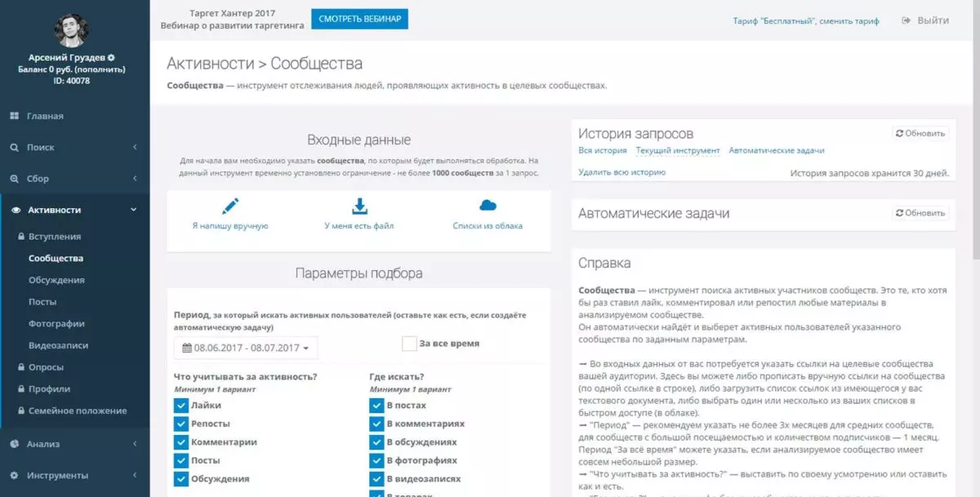The image size is (980, 497).
Task: Click the У меня есть файл link
Action: [359, 226]
